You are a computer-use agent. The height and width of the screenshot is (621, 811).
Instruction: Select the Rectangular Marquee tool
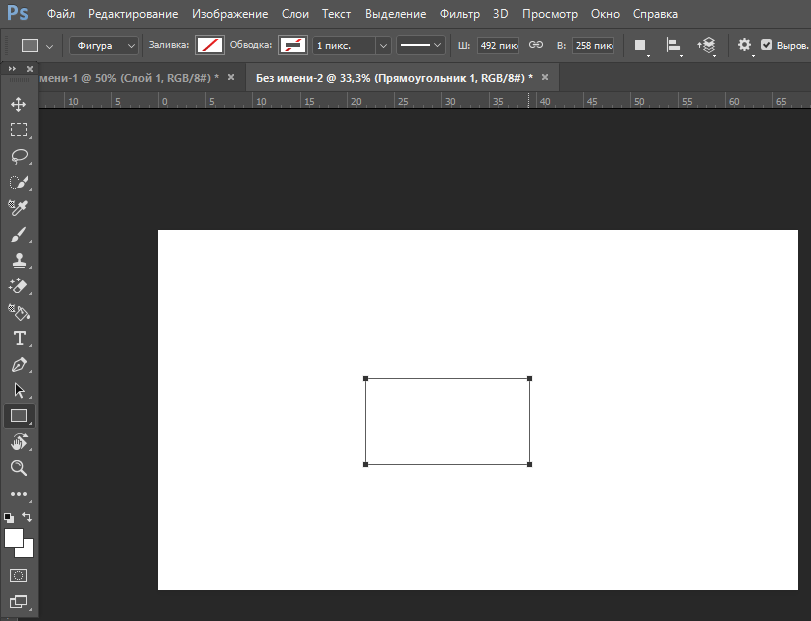coord(18,130)
